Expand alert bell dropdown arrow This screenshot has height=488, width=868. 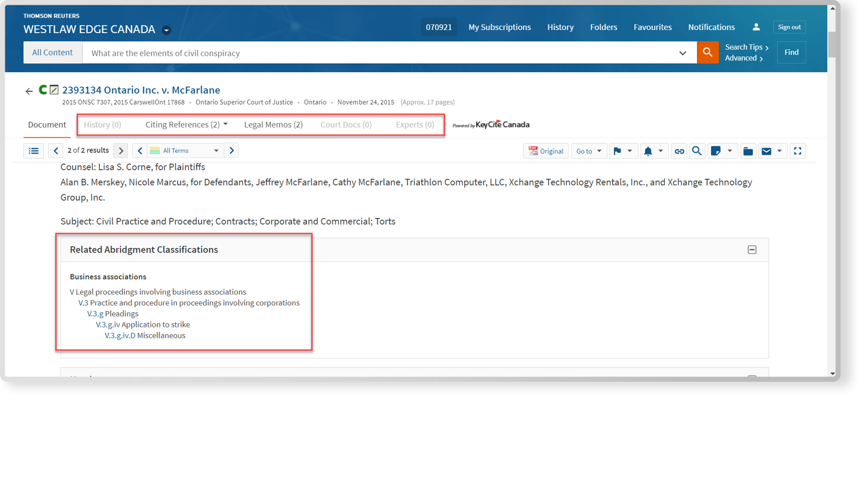coord(661,151)
